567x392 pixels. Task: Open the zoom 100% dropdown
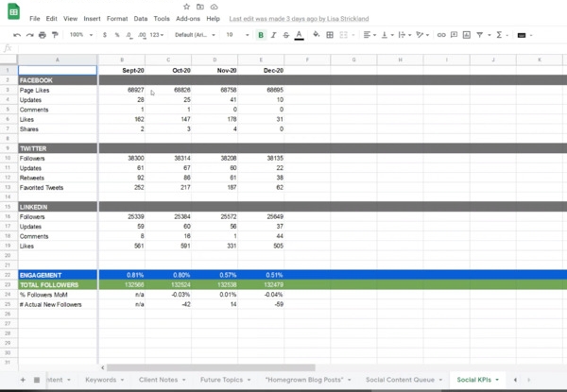[81, 35]
